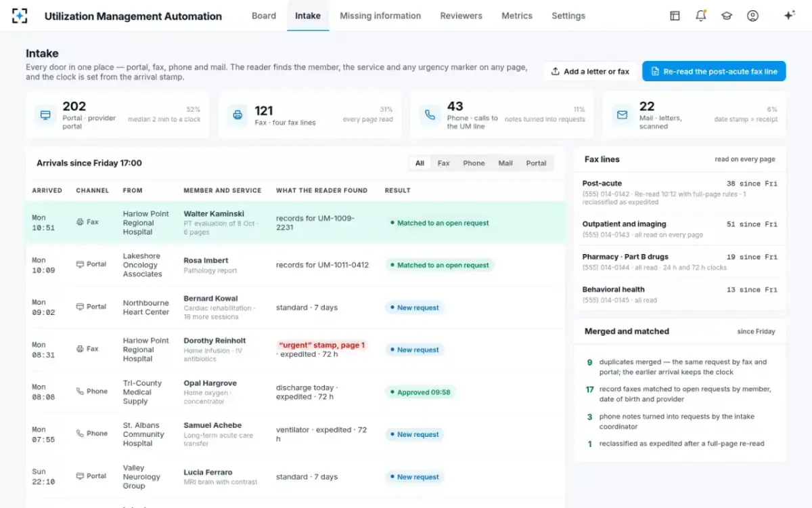Click the 9 duplicates merged entry
This screenshot has height=508, width=812.
click(x=680, y=366)
